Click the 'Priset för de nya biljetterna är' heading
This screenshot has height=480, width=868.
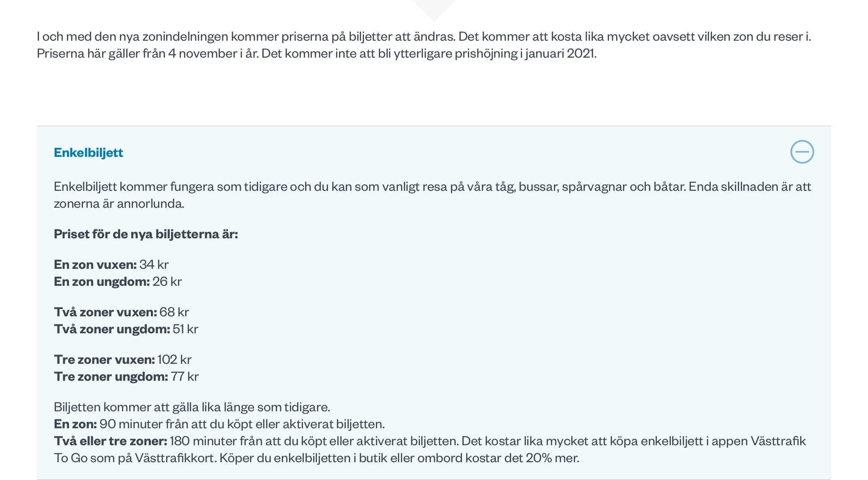point(146,234)
